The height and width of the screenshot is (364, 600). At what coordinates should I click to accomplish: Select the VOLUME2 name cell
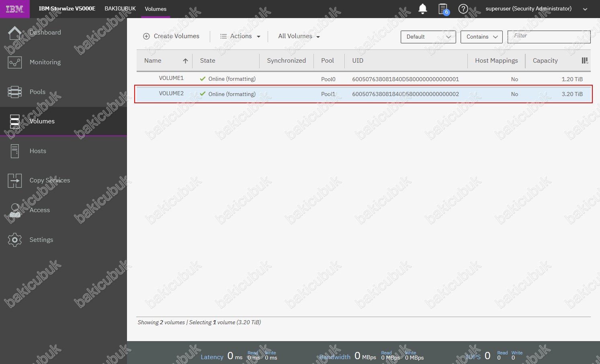tap(171, 93)
